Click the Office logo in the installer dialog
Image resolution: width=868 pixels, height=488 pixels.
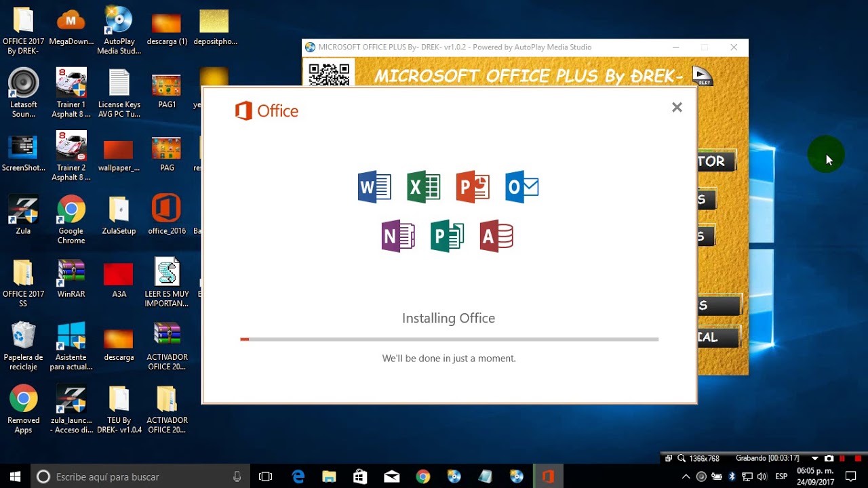pos(267,111)
